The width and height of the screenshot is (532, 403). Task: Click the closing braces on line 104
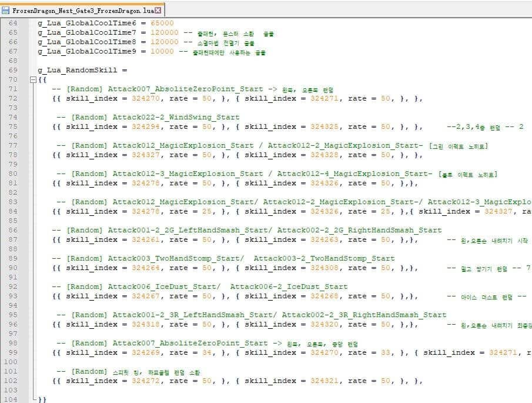(x=42, y=399)
